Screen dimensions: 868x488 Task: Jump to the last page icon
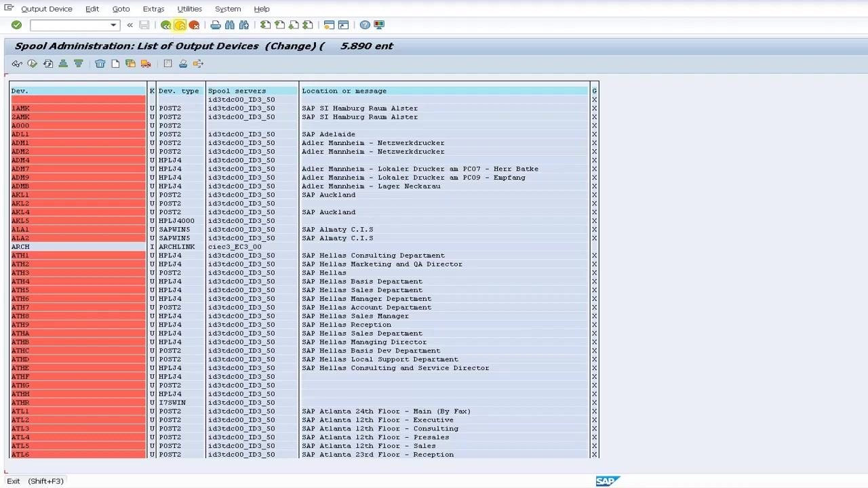point(308,25)
